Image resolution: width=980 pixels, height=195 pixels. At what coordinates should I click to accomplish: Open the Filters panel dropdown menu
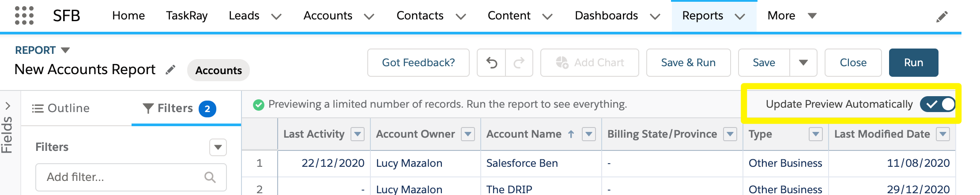pyautogui.click(x=218, y=147)
